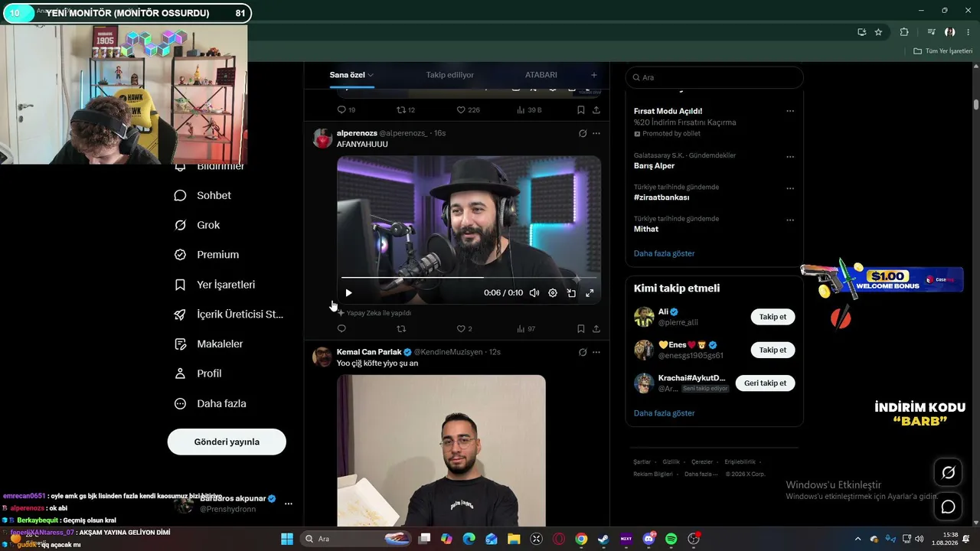Show more follow suggestions

(665, 413)
